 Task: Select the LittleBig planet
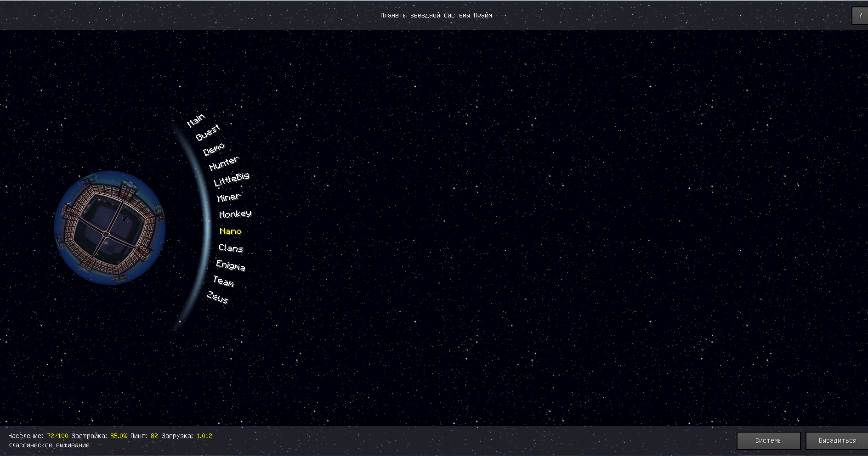[x=232, y=179]
